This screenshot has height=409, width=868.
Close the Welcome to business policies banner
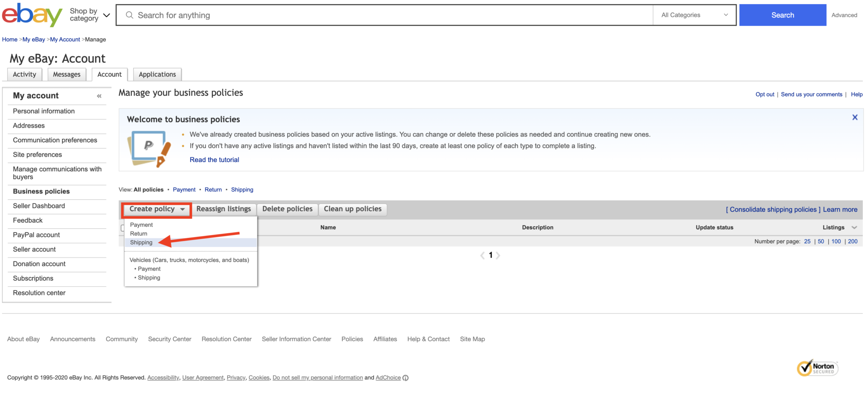pos(854,117)
